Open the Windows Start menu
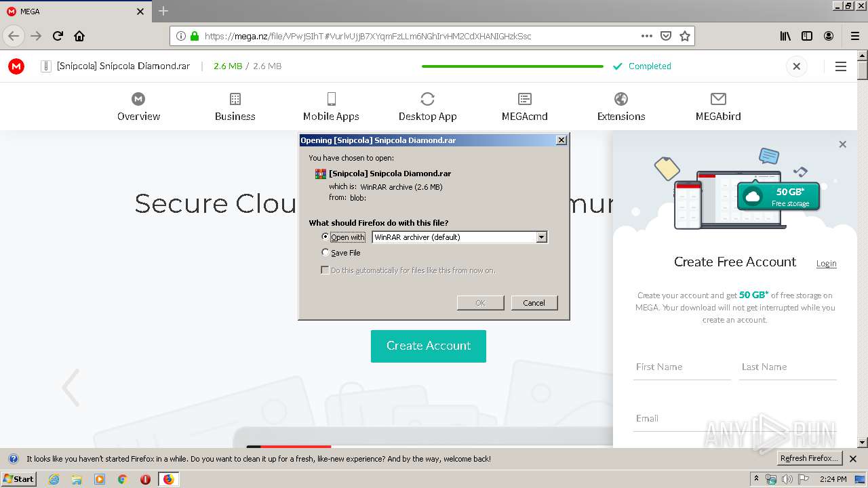This screenshot has height=488, width=868. (19, 479)
